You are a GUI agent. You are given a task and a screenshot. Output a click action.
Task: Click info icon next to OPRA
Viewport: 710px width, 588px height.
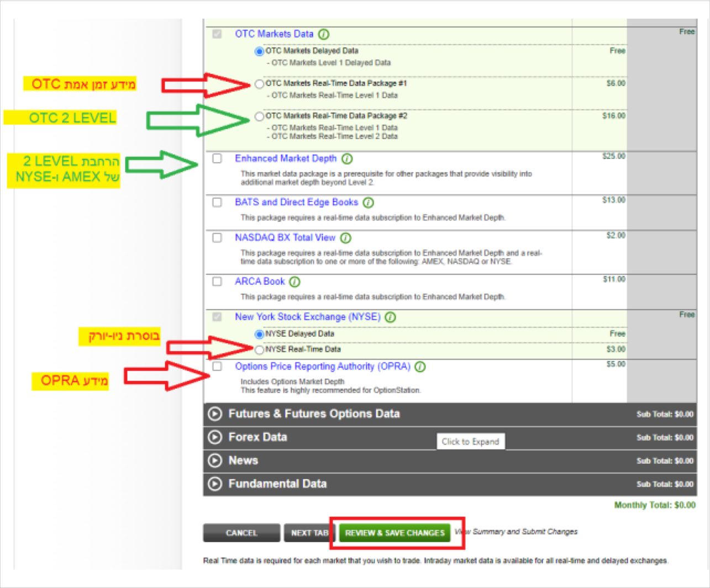pyautogui.click(x=420, y=367)
